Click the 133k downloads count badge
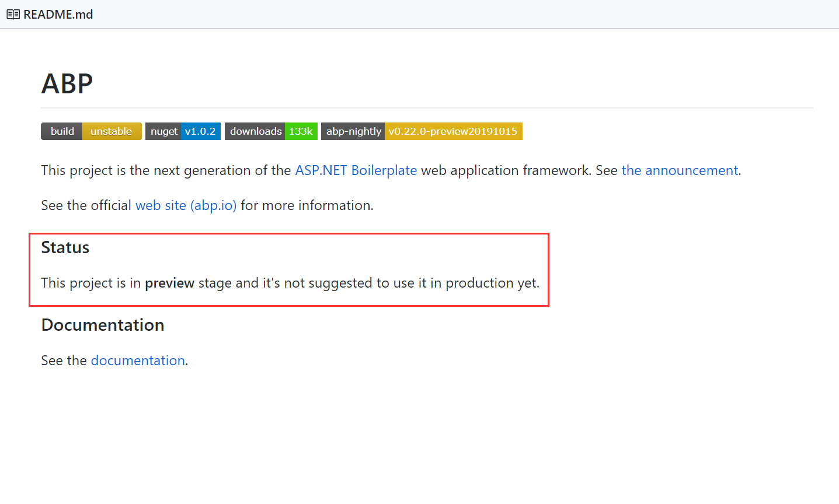 click(301, 131)
